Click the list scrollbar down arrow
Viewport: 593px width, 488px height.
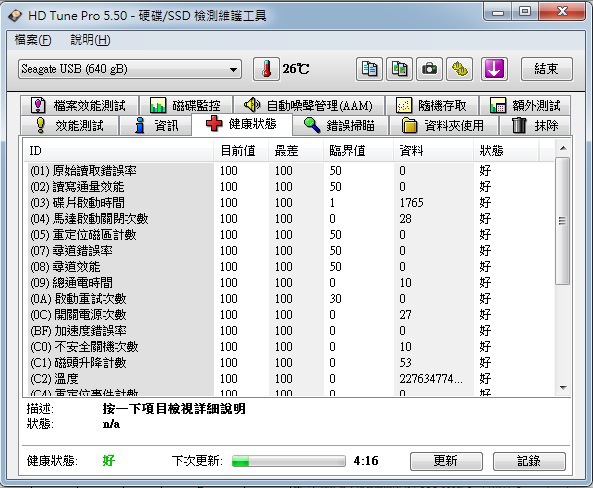(x=563, y=388)
